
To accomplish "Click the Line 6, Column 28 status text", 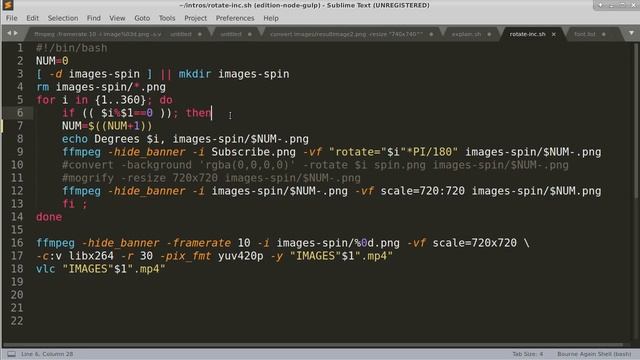I will [47, 354].
